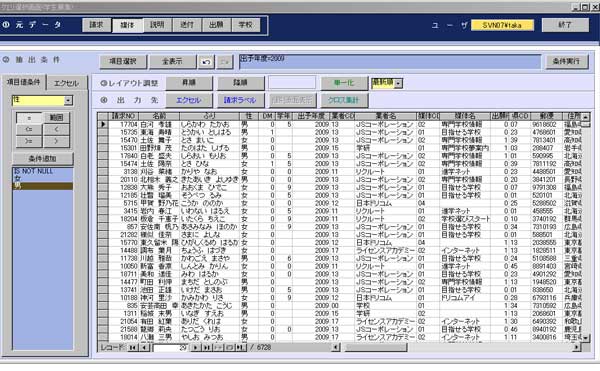Go to first record navigation icon
Viewport: 600px width, 371px height.
coord(133,347)
